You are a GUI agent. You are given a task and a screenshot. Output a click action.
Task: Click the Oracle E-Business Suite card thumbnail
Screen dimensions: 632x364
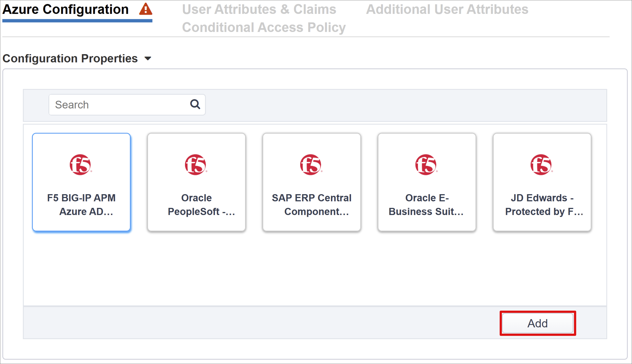point(427,182)
